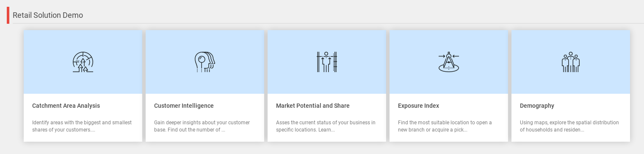Click the Market Potential and Share icon
The height and width of the screenshot is (154, 644).
[x=327, y=62]
